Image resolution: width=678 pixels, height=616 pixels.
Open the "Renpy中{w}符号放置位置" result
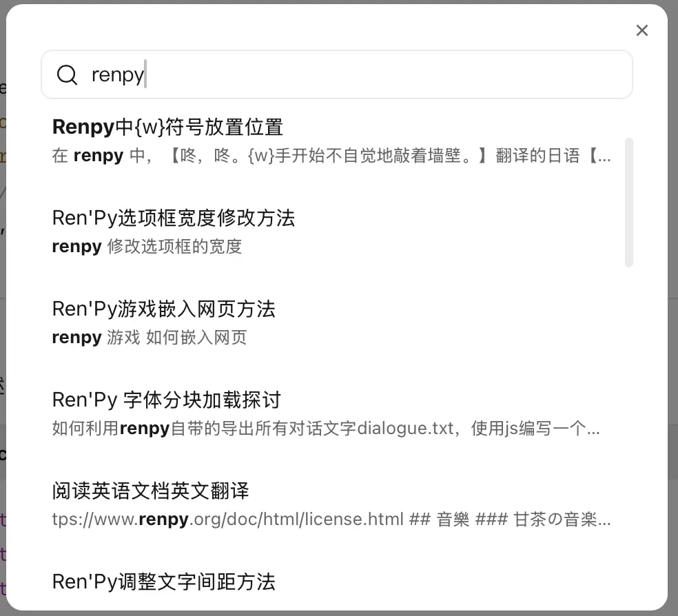click(167, 127)
